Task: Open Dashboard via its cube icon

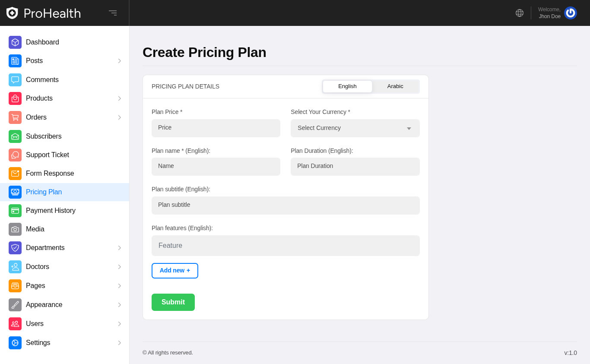Action: pyautogui.click(x=15, y=42)
